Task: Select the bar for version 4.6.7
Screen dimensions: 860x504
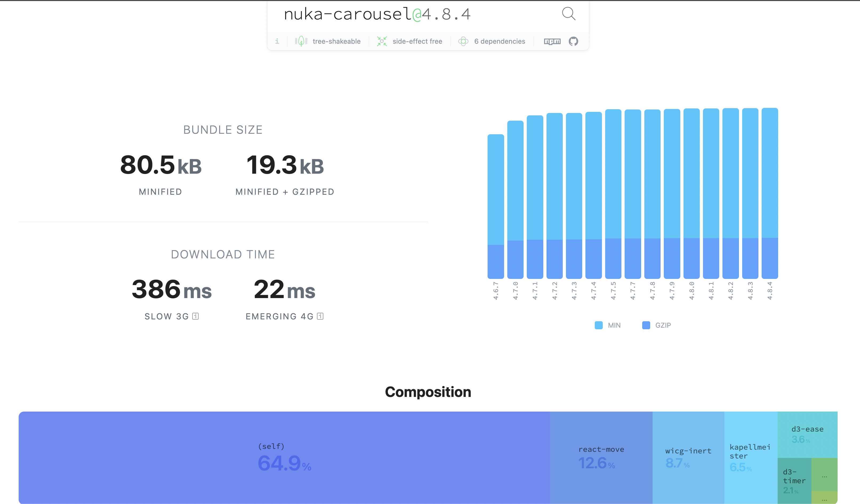Action: pos(496,205)
